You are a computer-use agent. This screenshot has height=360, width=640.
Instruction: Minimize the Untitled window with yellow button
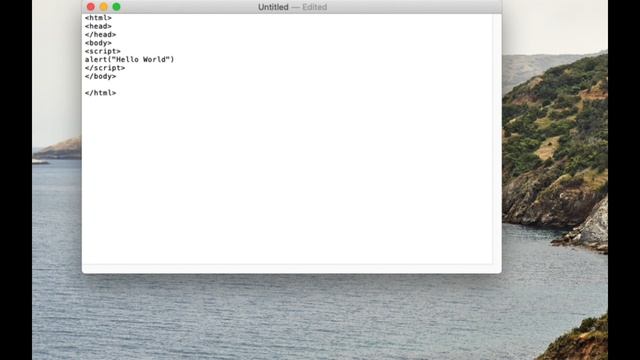coord(104,7)
